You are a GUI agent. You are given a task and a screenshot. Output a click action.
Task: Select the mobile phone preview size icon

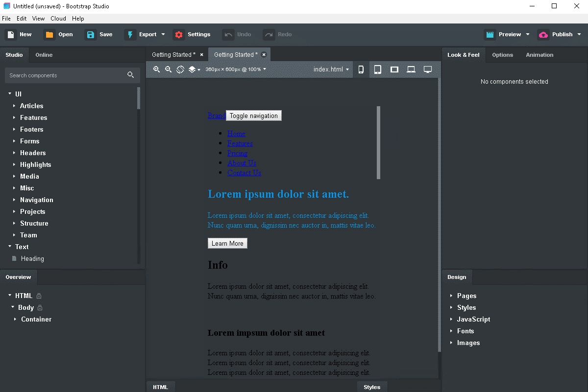[361, 69]
